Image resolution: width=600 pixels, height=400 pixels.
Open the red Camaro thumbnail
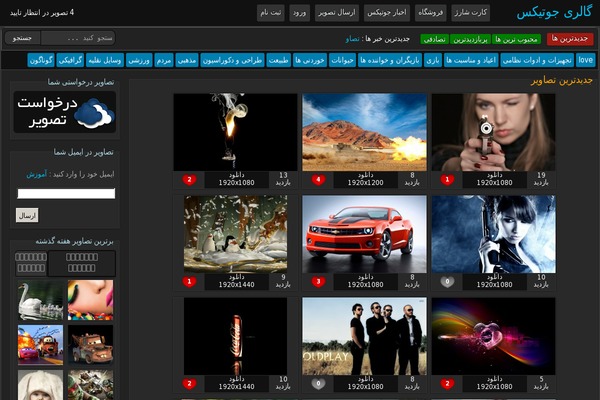pyautogui.click(x=364, y=234)
